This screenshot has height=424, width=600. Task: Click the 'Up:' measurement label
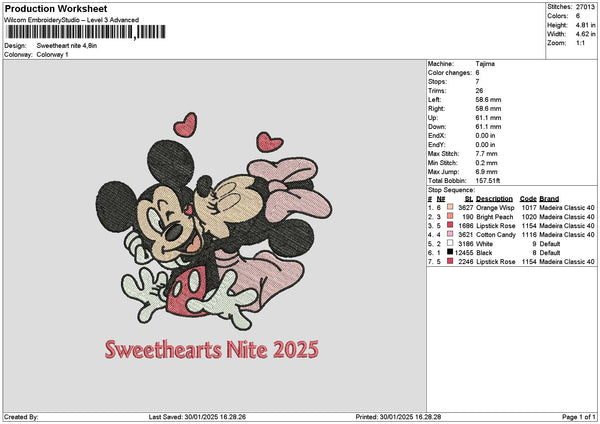click(x=433, y=118)
